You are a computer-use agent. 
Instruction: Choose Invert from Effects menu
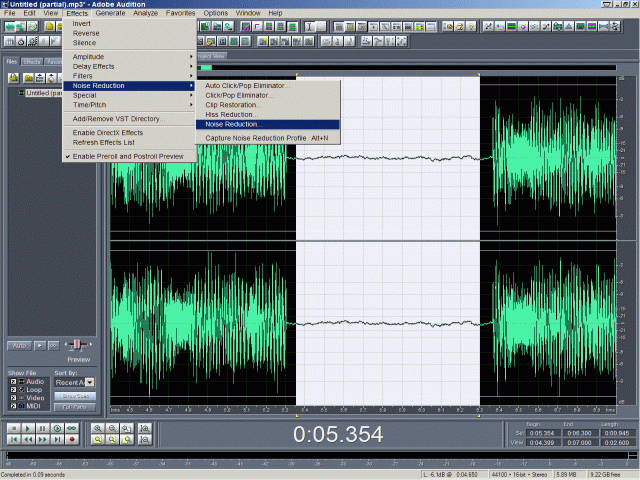click(129, 24)
